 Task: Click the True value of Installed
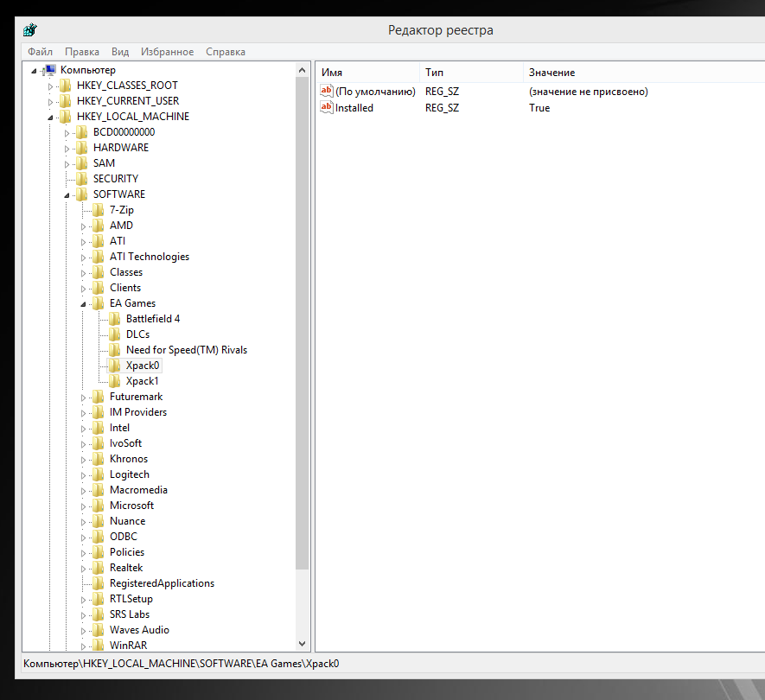539,108
